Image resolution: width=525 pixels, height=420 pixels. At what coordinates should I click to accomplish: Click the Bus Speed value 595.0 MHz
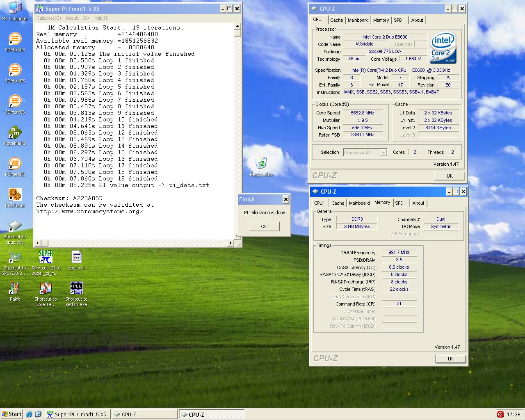pos(363,128)
